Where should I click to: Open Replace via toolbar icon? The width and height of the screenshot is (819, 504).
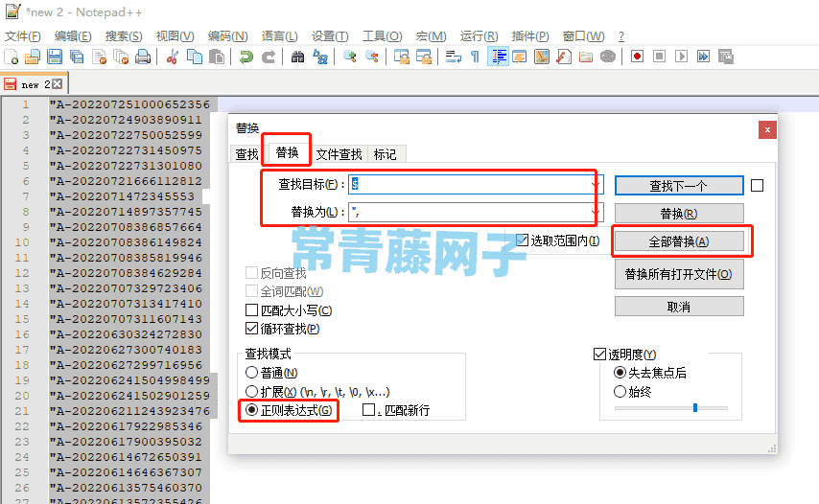point(319,57)
